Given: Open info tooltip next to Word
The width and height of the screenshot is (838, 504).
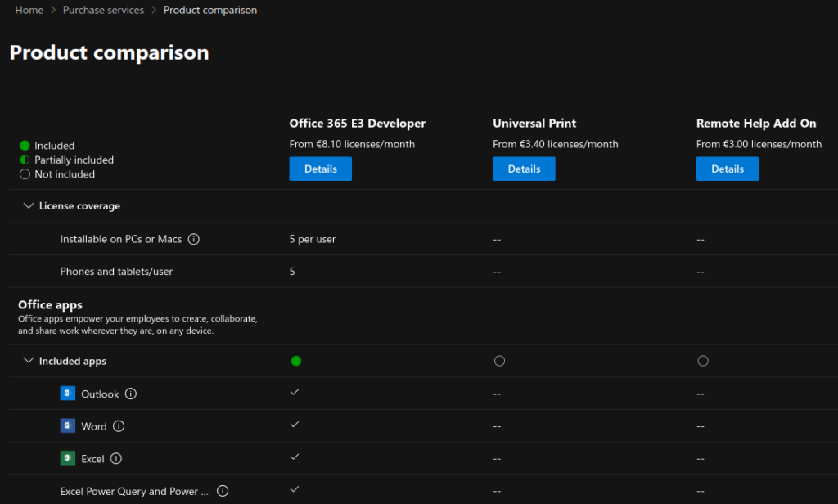Looking at the screenshot, I should coord(119,426).
